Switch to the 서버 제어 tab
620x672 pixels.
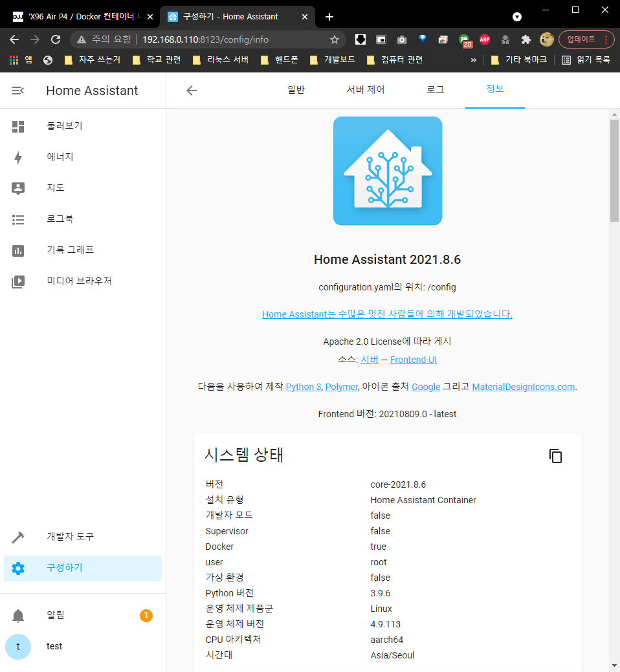(365, 90)
